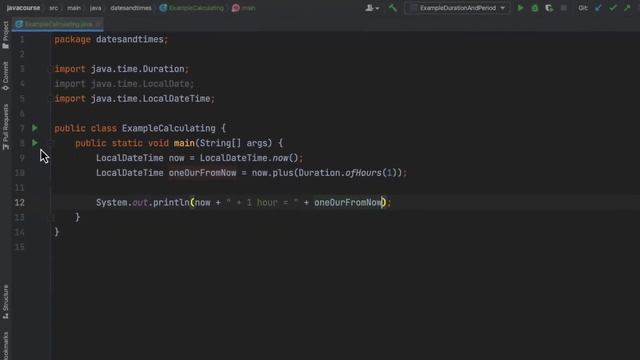
Task: Open the Structure tool window
Action: [5, 302]
